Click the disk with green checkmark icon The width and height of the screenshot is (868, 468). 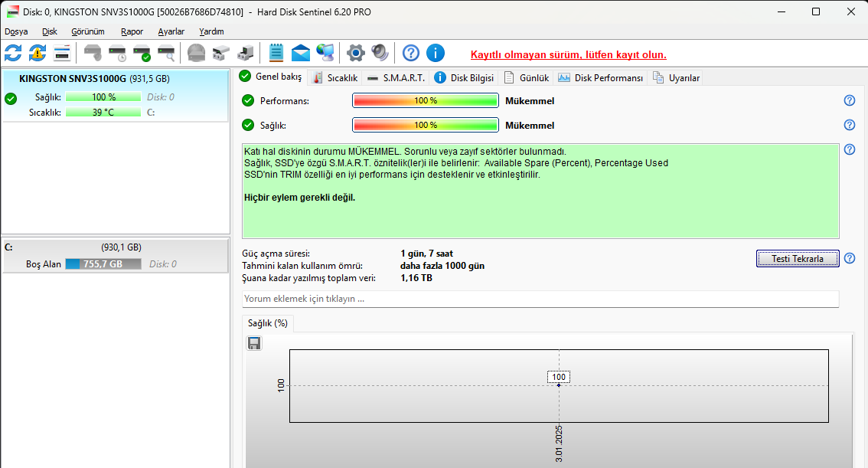tap(142, 53)
